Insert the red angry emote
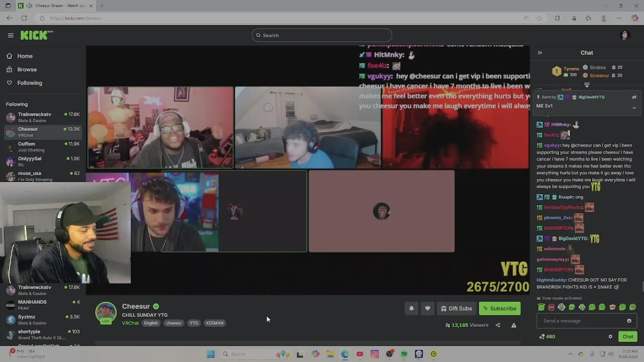The image size is (644, 362). [551, 307]
